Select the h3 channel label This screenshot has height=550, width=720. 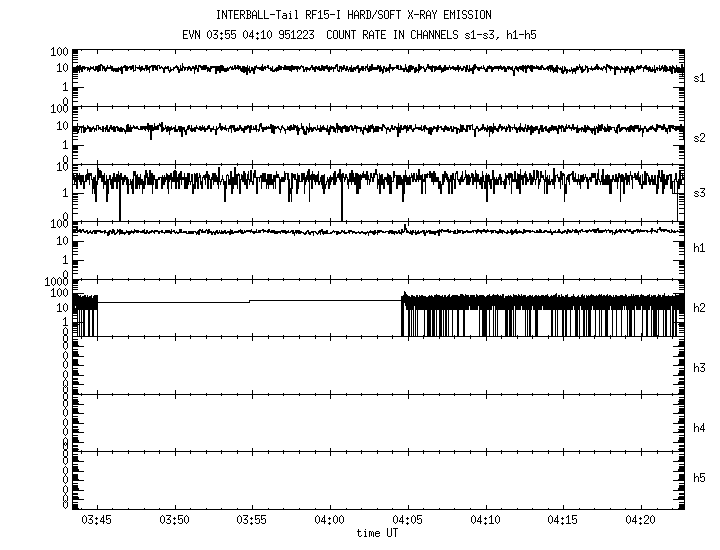(699, 367)
